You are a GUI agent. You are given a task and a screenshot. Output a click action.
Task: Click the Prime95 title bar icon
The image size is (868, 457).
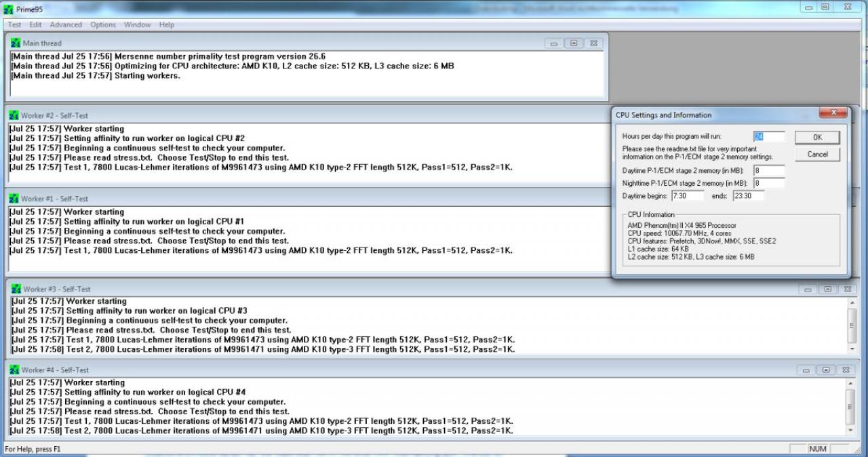coord(8,8)
